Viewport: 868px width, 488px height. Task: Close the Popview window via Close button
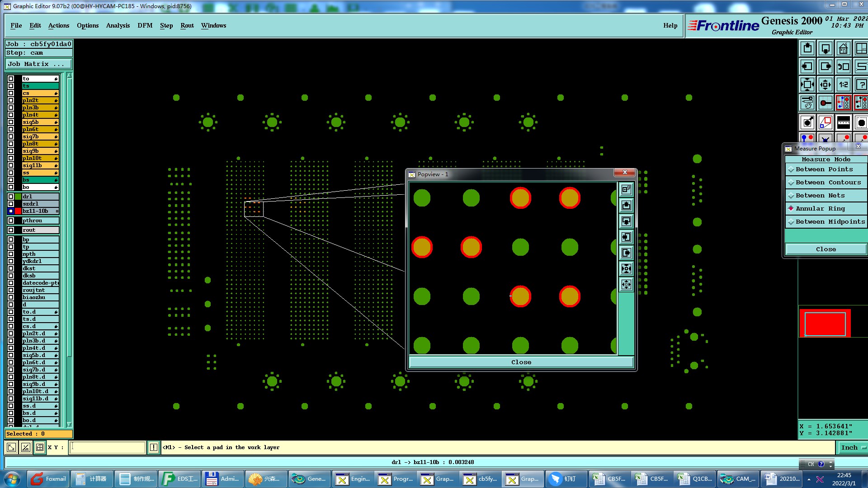(521, 362)
